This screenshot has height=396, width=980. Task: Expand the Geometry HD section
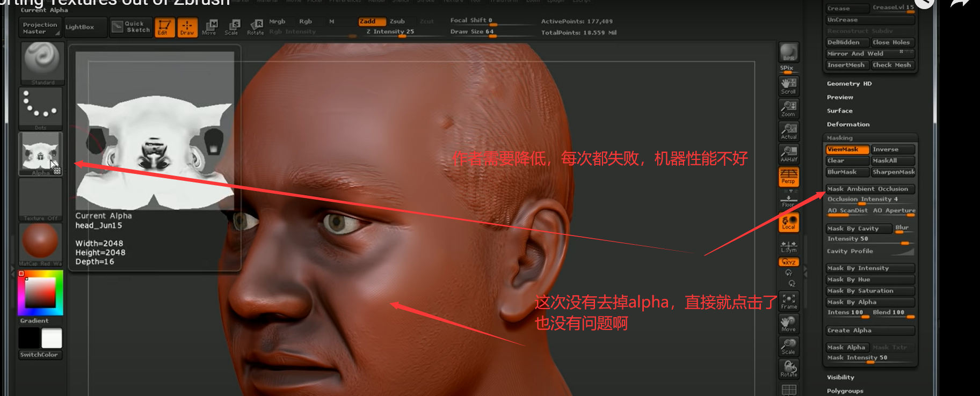pos(849,84)
